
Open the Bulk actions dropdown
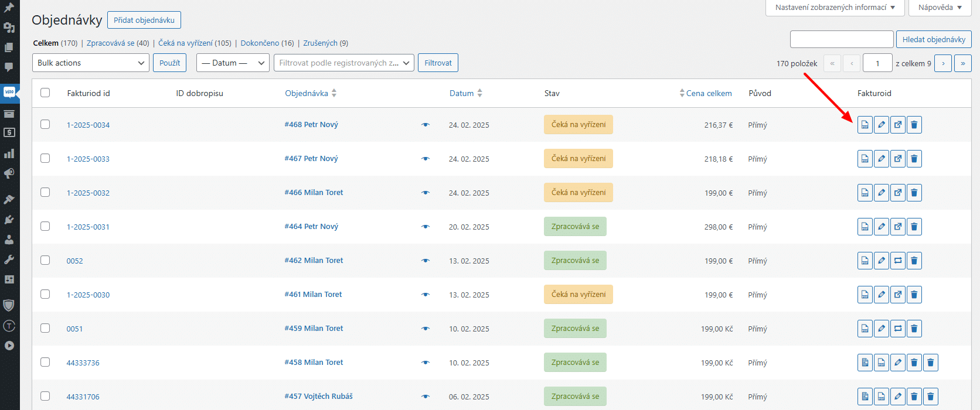click(91, 63)
